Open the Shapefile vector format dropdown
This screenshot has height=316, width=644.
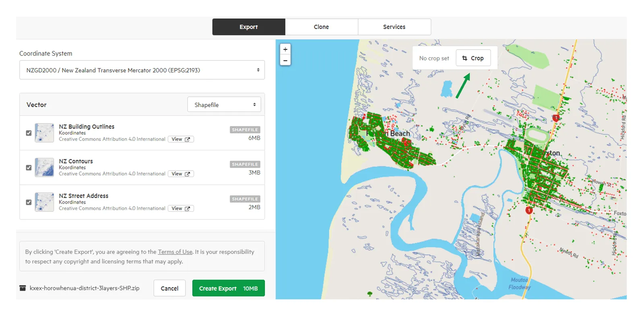224,105
